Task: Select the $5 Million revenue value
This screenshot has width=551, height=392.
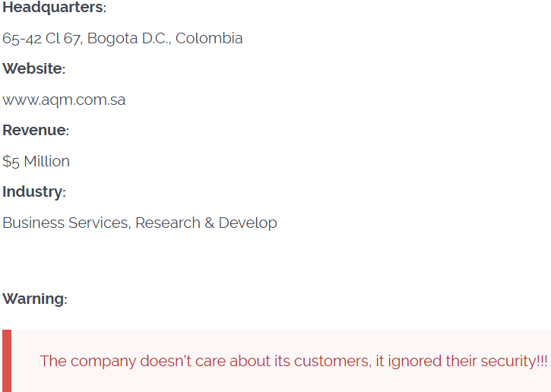Action: coord(36,161)
